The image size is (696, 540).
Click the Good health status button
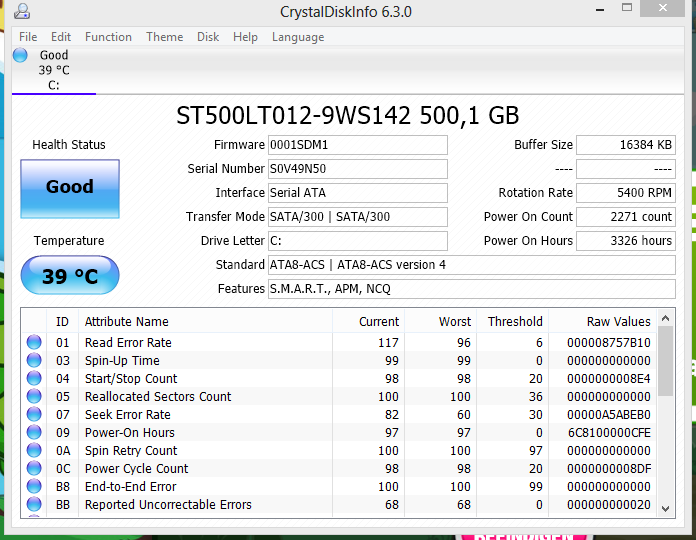point(70,189)
